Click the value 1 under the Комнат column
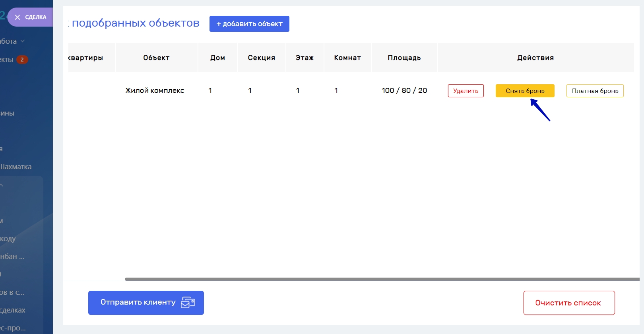 point(336,91)
